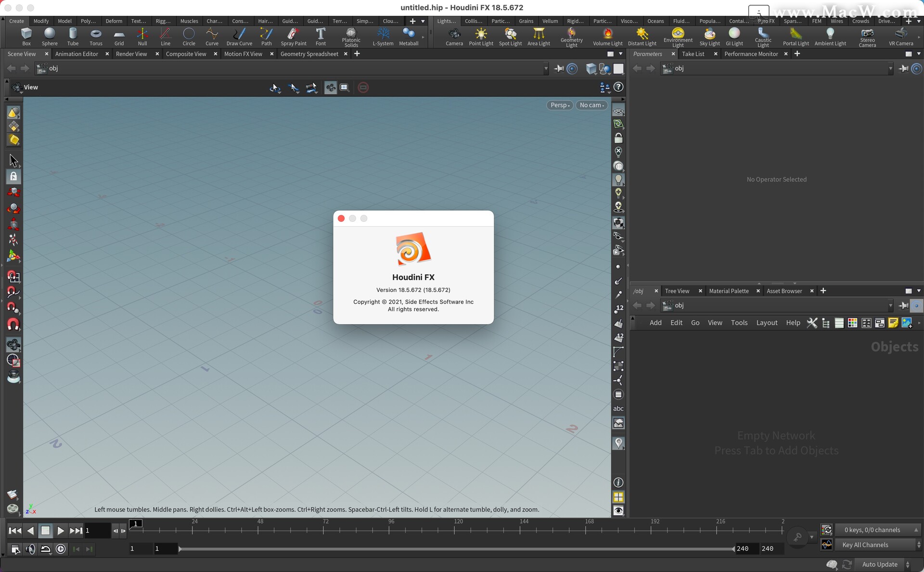This screenshot has height=572, width=924.
Task: Click the current frame number field
Action: coord(97,531)
